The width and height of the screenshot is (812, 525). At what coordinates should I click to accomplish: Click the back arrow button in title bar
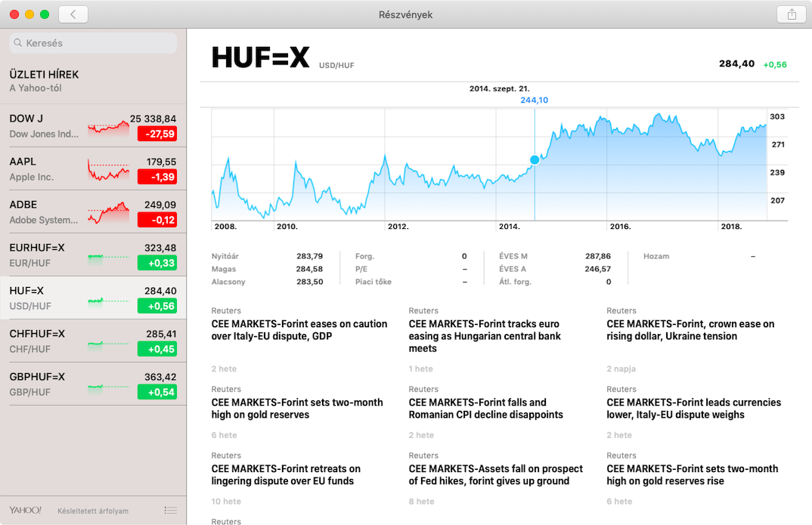click(73, 14)
